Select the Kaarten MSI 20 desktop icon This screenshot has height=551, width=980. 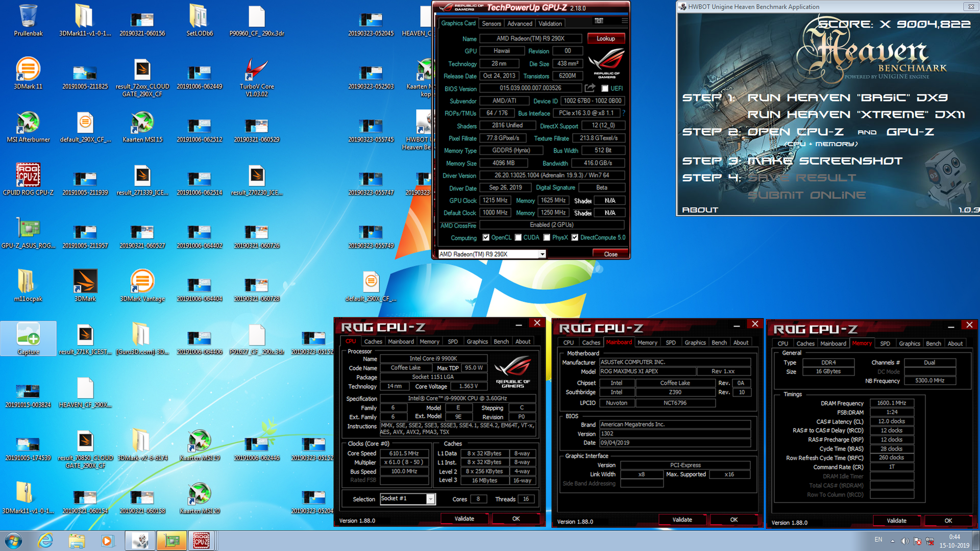pos(200,498)
